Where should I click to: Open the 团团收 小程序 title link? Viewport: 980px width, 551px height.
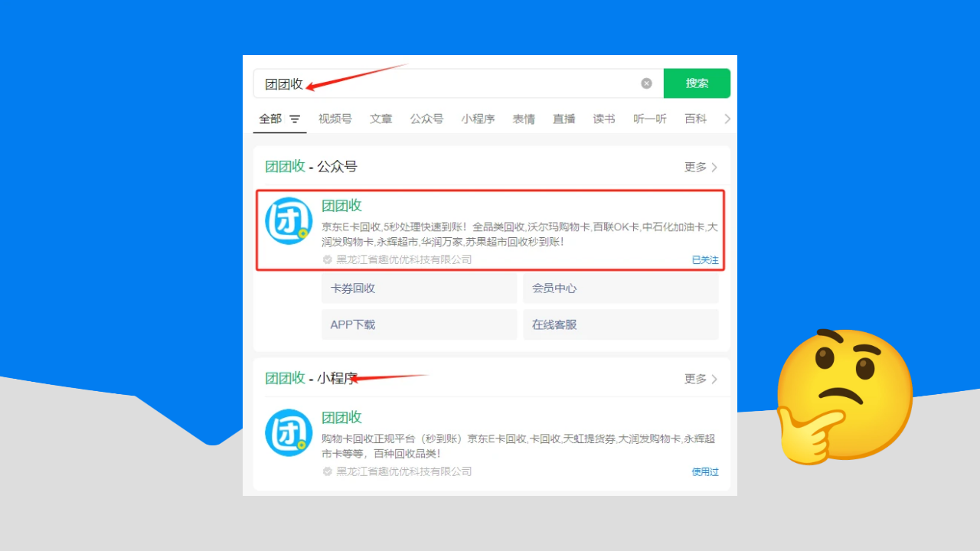(341, 418)
